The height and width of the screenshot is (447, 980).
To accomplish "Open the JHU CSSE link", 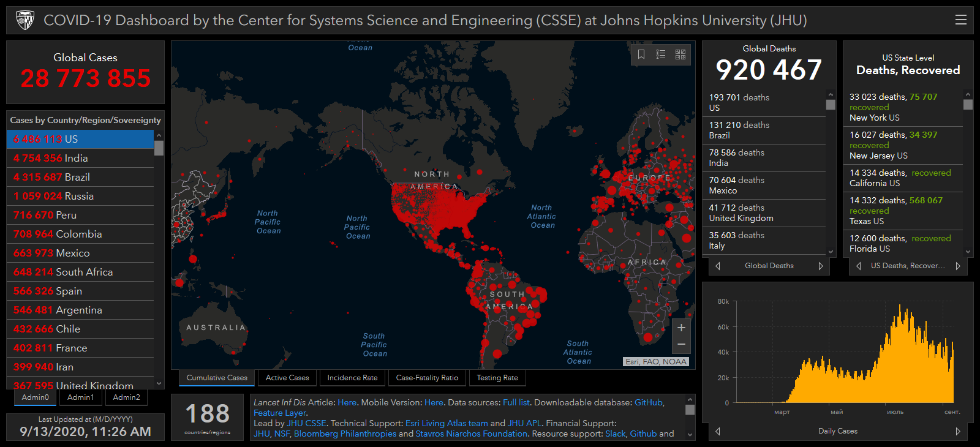I will coord(306,423).
